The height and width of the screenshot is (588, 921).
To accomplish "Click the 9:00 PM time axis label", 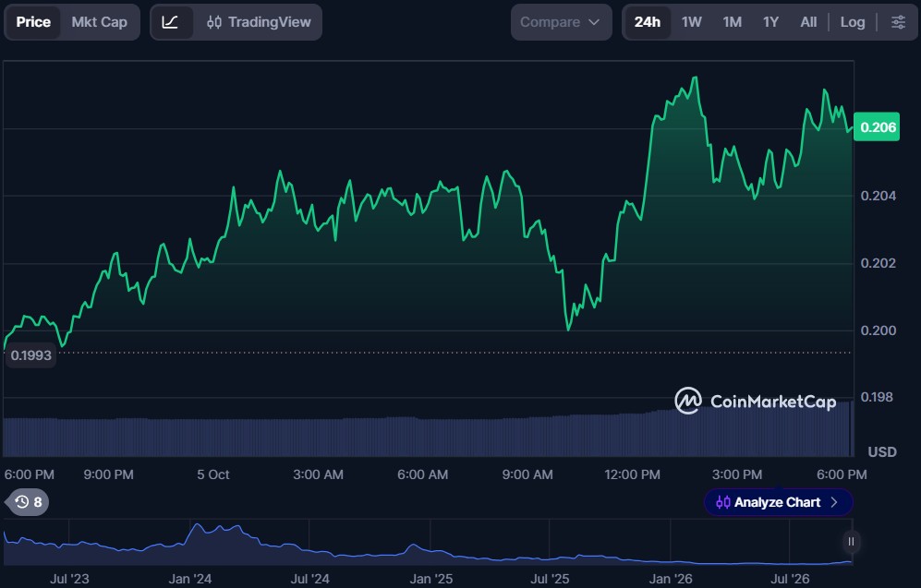I will tap(108, 474).
